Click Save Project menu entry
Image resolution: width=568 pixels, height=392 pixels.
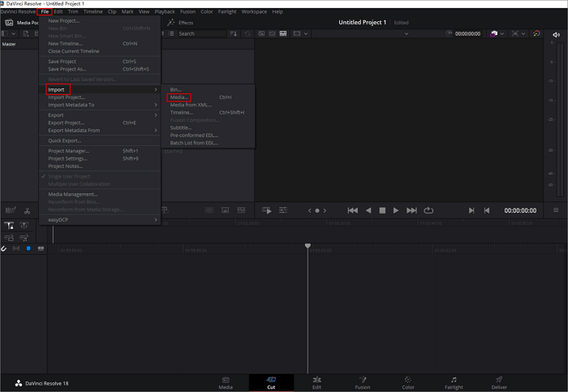[x=62, y=61]
